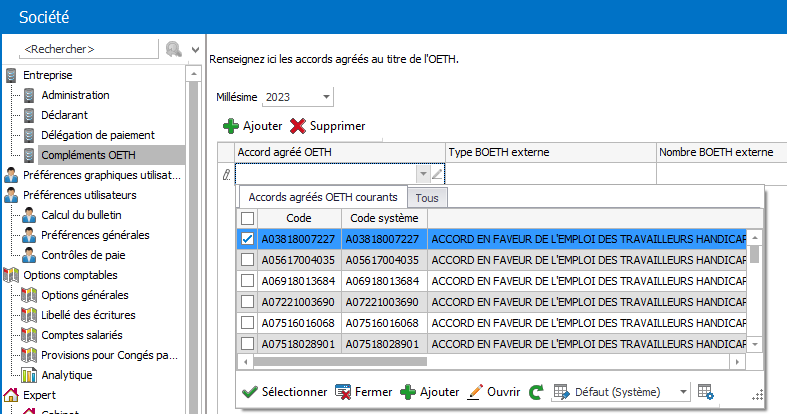Image resolution: width=787 pixels, height=414 pixels.
Task: Uncheck the checkbox for A03818007227
Action: point(247,239)
